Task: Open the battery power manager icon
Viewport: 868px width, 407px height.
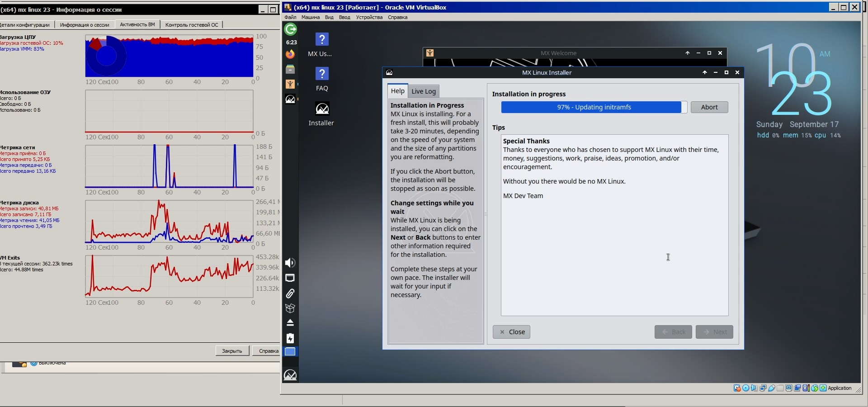Action: [x=290, y=338]
